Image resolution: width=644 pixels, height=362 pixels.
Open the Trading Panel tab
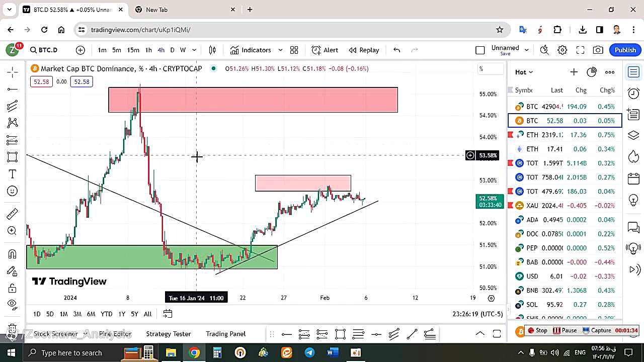click(225, 333)
